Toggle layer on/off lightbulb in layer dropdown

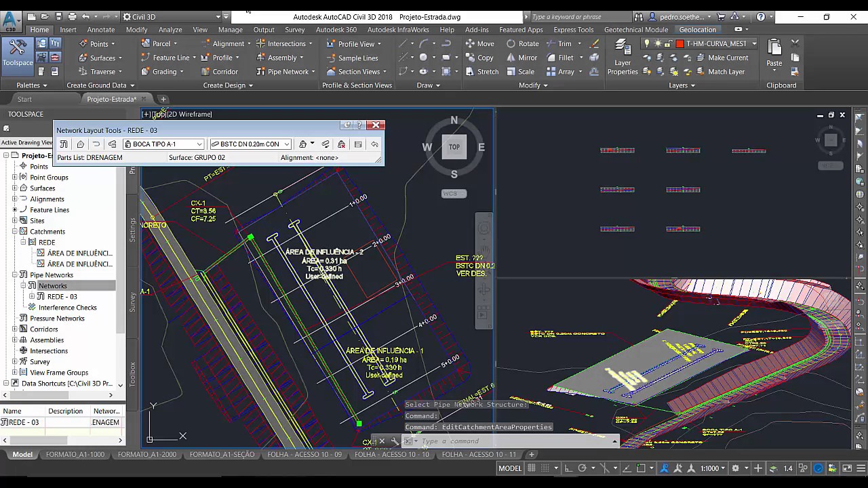click(x=646, y=43)
